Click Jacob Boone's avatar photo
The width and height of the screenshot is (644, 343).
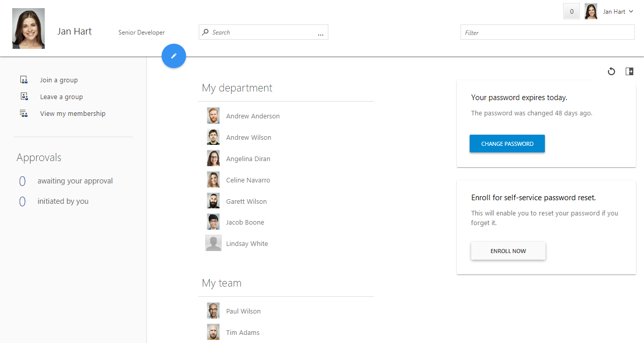(213, 222)
